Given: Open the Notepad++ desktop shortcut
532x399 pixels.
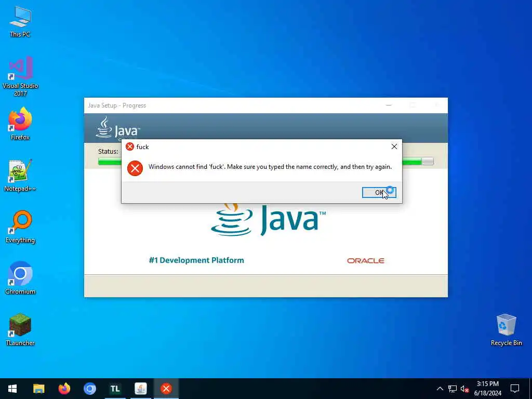Looking at the screenshot, I should click(x=20, y=176).
